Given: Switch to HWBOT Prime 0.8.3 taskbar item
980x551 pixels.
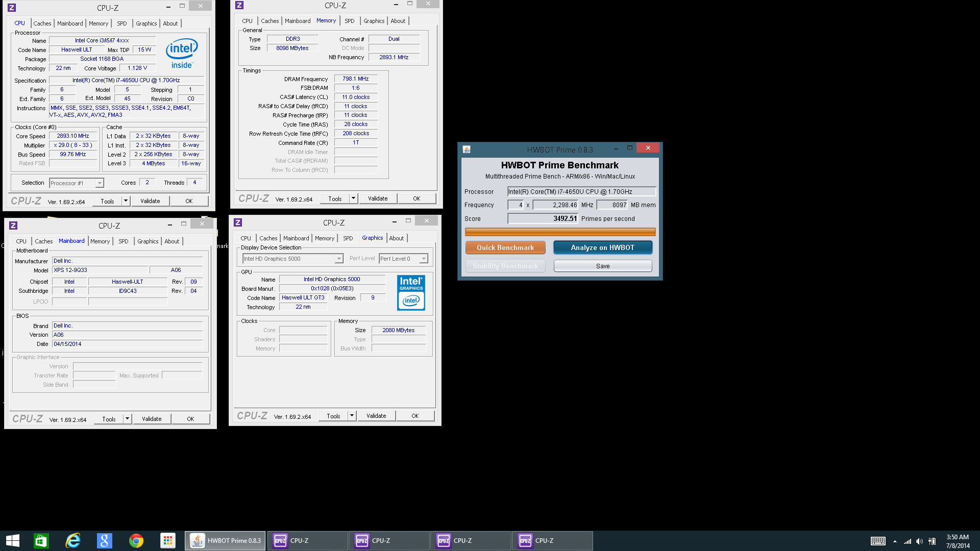Looking at the screenshot, I should 225,541.
